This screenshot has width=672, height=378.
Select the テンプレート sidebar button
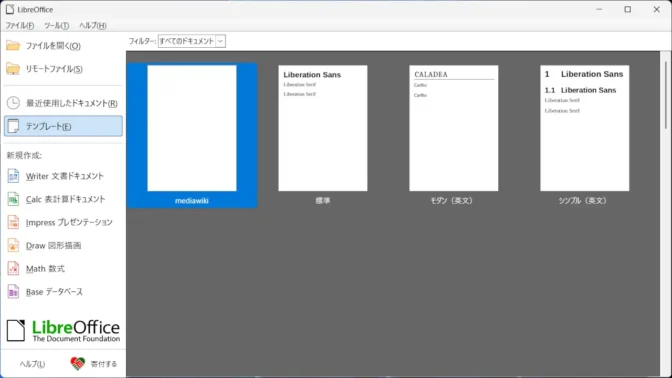tap(63, 126)
